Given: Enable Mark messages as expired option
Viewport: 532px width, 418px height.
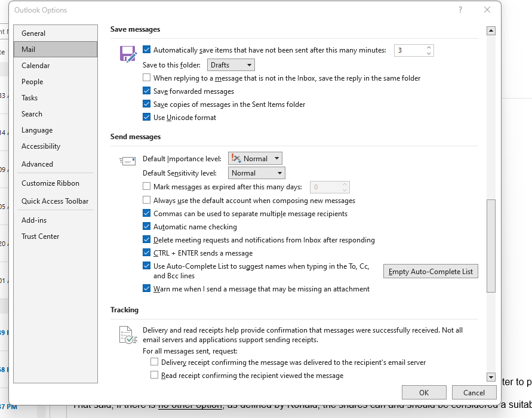Looking at the screenshot, I should tap(146, 186).
